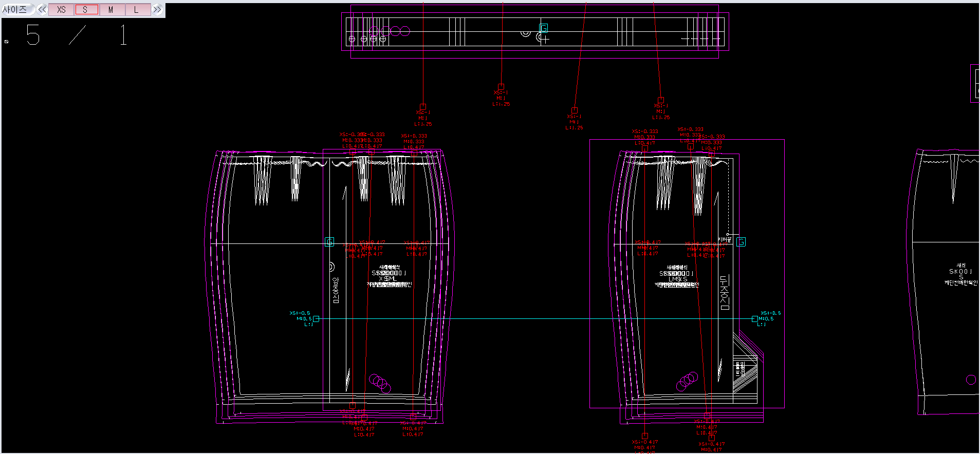This screenshot has width=980, height=454.
Task: Select the cyan grading handle left of the front skirt
Action: (x=316, y=319)
